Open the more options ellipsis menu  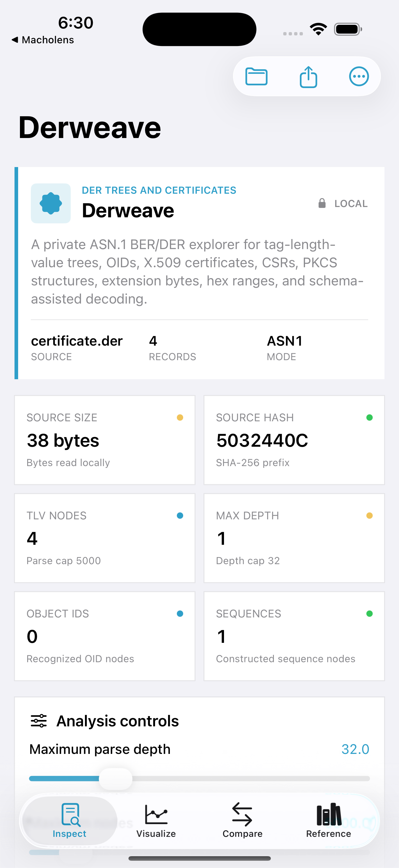(359, 77)
